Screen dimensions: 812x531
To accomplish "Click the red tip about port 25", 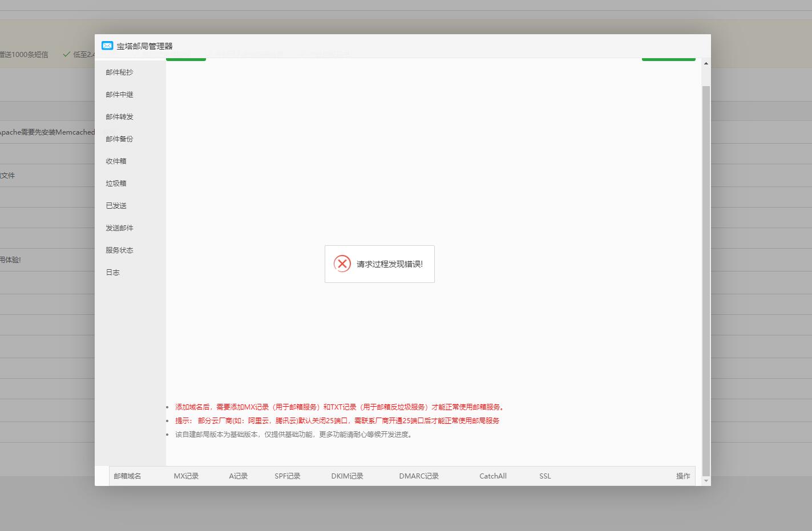I will (337, 421).
